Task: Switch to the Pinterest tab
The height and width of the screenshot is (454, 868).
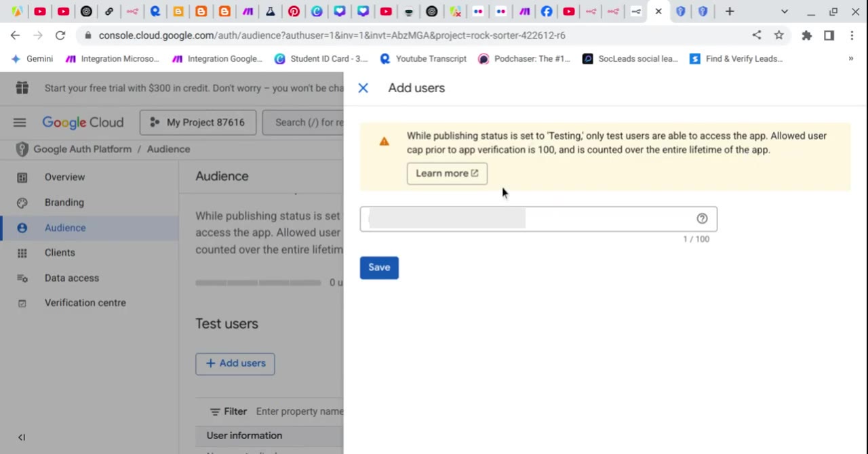Action: coord(294,12)
